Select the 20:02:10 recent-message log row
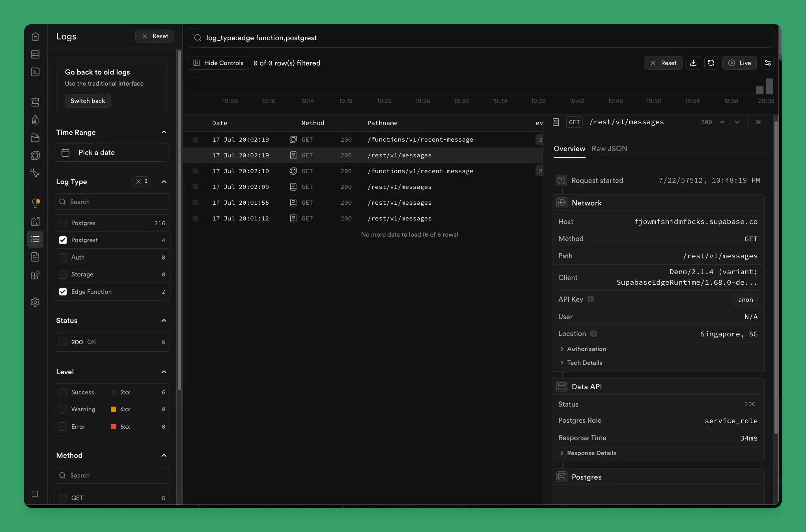 (x=363, y=171)
